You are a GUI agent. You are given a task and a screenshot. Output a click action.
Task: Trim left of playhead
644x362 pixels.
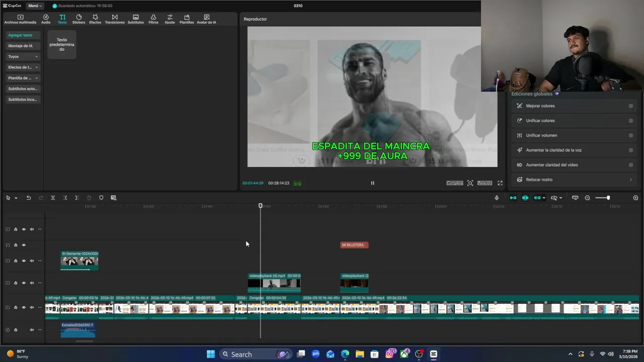(65, 198)
